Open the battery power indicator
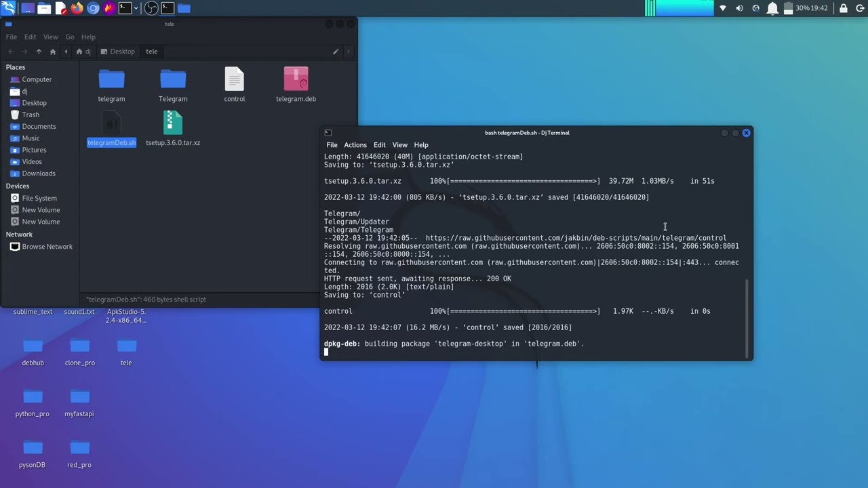This screenshot has height=488, width=868. click(x=788, y=8)
